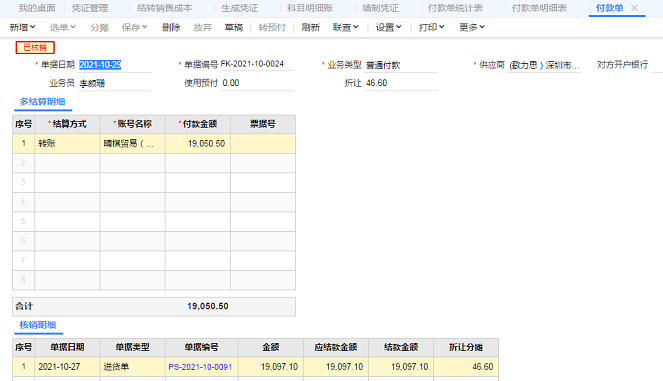Click the 已核销 status stamp
Screen dimensions: 663x381
click(35, 47)
